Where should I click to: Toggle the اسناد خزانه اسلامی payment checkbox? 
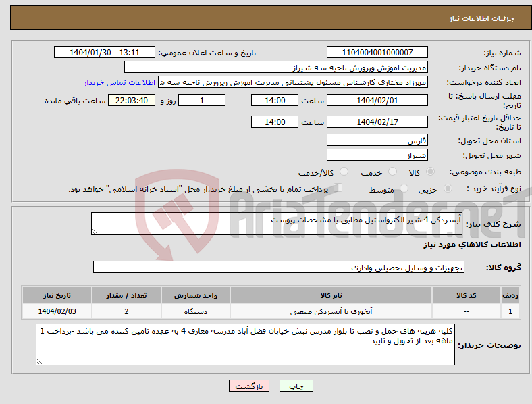coord(338,188)
